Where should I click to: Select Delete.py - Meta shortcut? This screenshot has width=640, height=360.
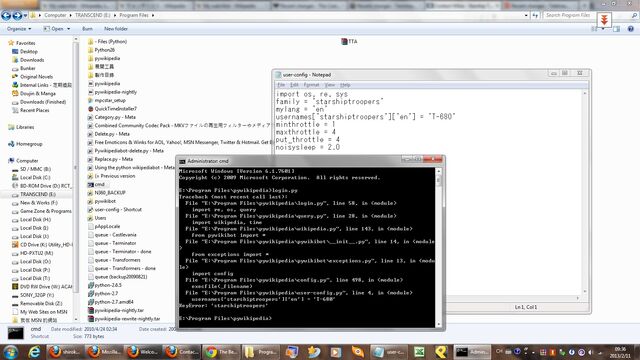point(109,134)
